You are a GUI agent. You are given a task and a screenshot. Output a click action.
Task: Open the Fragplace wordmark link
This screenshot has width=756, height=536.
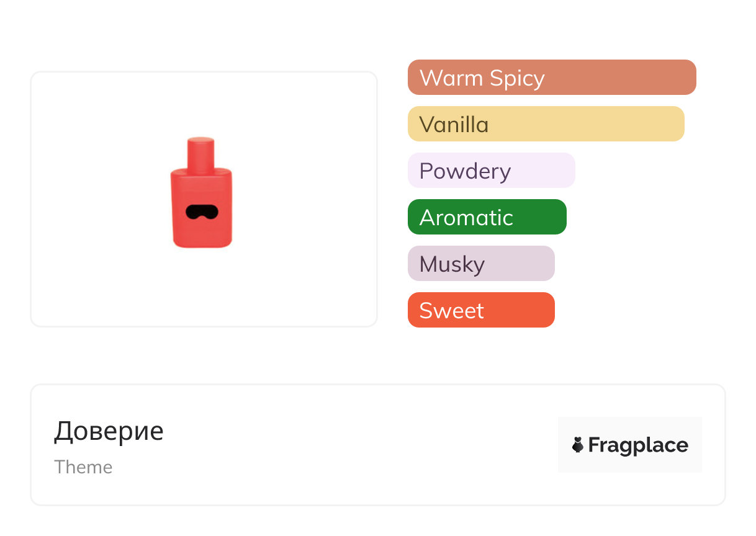coord(638,445)
